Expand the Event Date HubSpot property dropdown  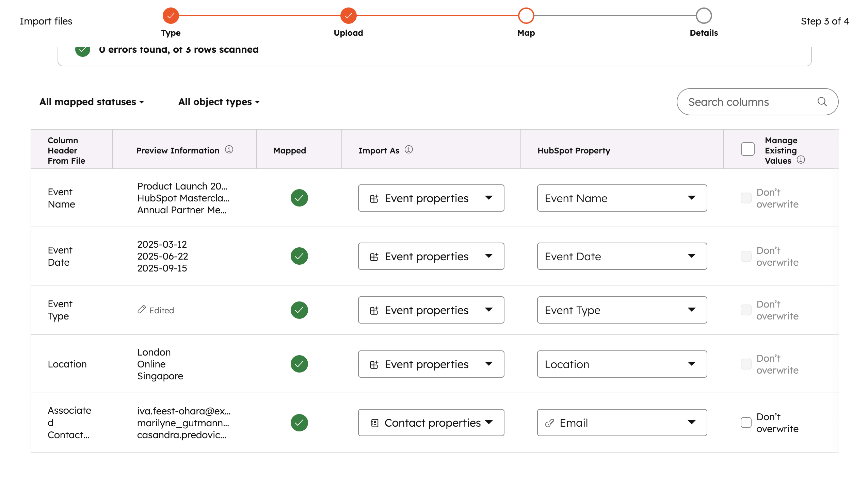[622, 256]
